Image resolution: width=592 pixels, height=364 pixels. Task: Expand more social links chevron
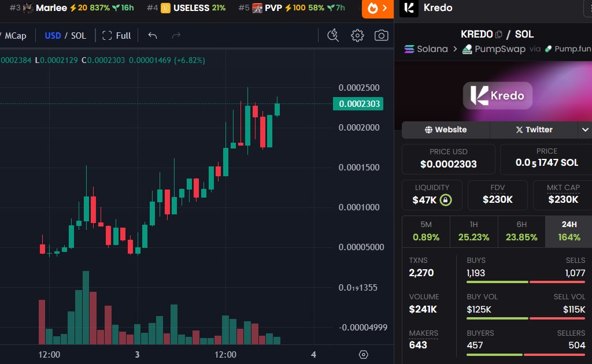click(x=585, y=130)
